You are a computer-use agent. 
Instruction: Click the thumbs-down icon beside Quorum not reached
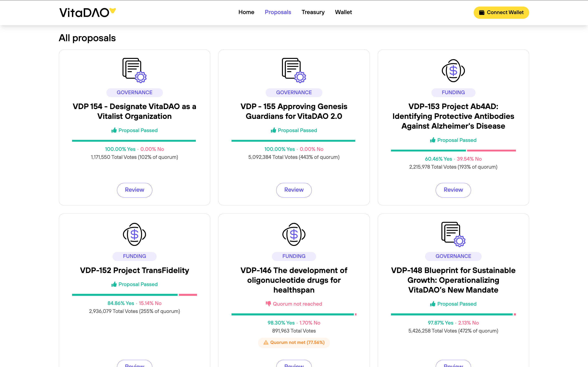coord(268,304)
